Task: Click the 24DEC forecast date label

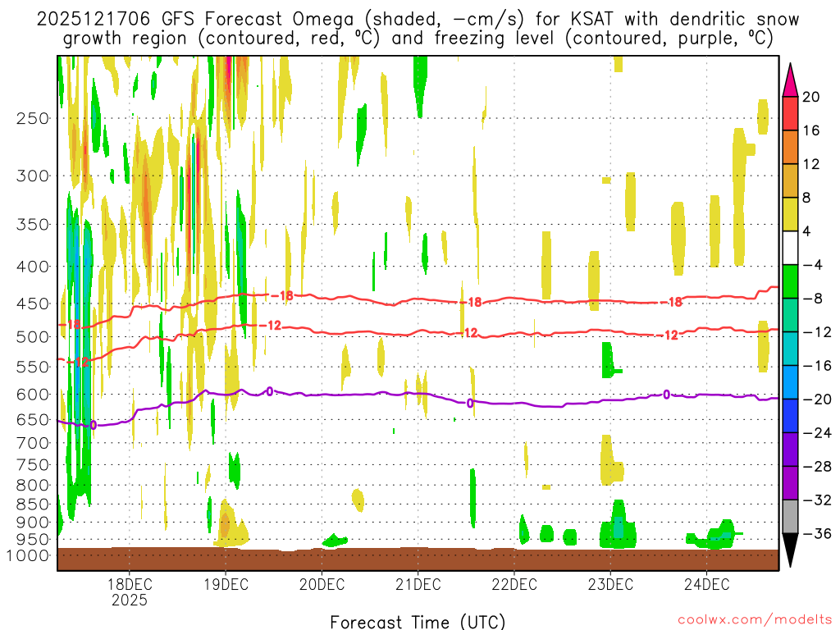Action: (706, 584)
